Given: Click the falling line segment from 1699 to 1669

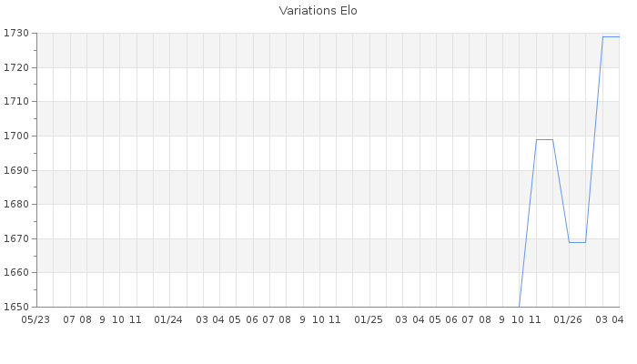Looking at the screenshot, I should pos(561,191).
